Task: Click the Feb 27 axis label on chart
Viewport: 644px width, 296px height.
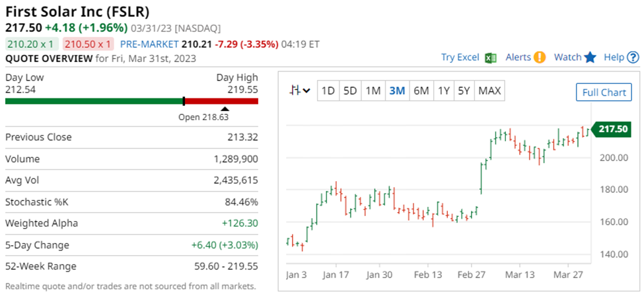Action: point(471,274)
